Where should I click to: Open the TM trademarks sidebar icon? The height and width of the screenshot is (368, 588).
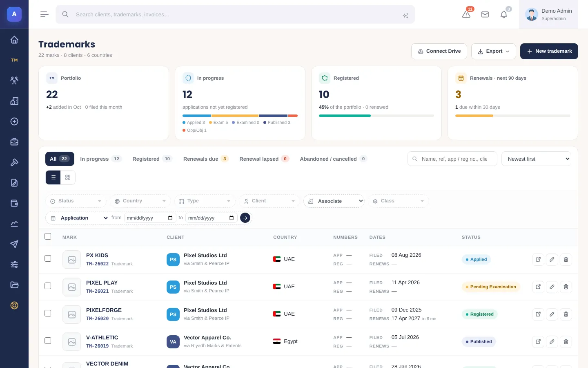point(14,60)
